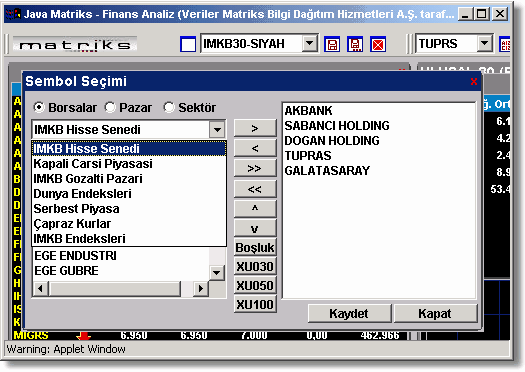The width and height of the screenshot is (525, 372).
Task: Click the > add symbol button
Action: [x=255, y=128]
